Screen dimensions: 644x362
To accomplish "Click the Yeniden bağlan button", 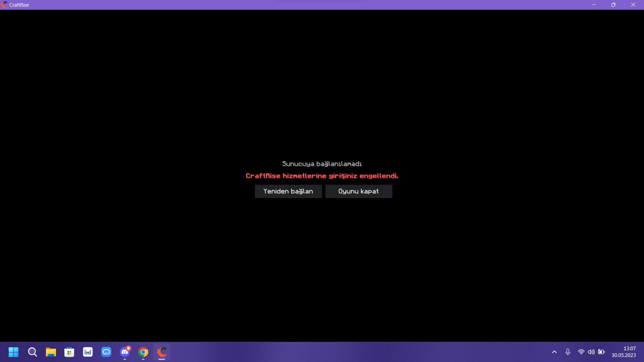I will (x=288, y=191).
